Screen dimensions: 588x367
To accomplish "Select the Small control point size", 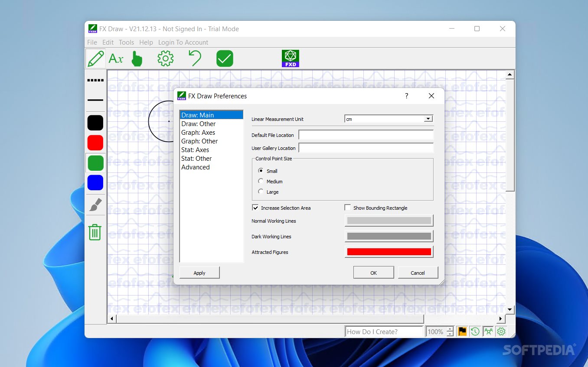I will pyautogui.click(x=261, y=171).
